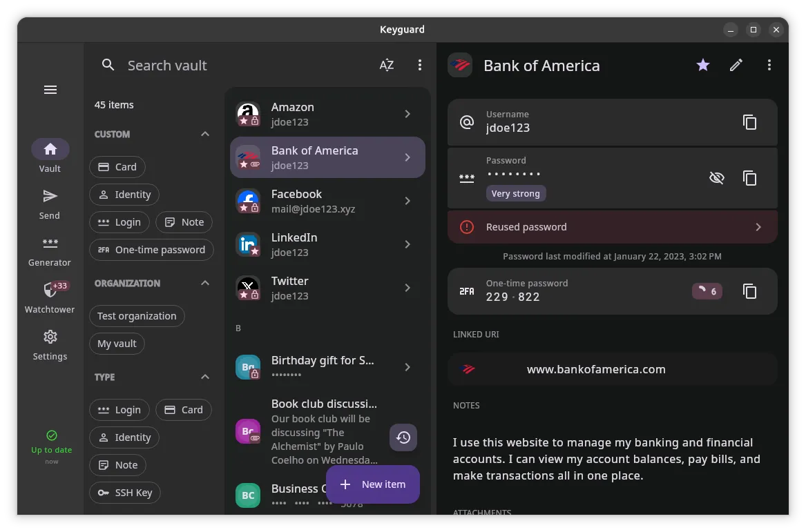The width and height of the screenshot is (806, 532).
Task: Filter by My vault
Action: [117, 344]
